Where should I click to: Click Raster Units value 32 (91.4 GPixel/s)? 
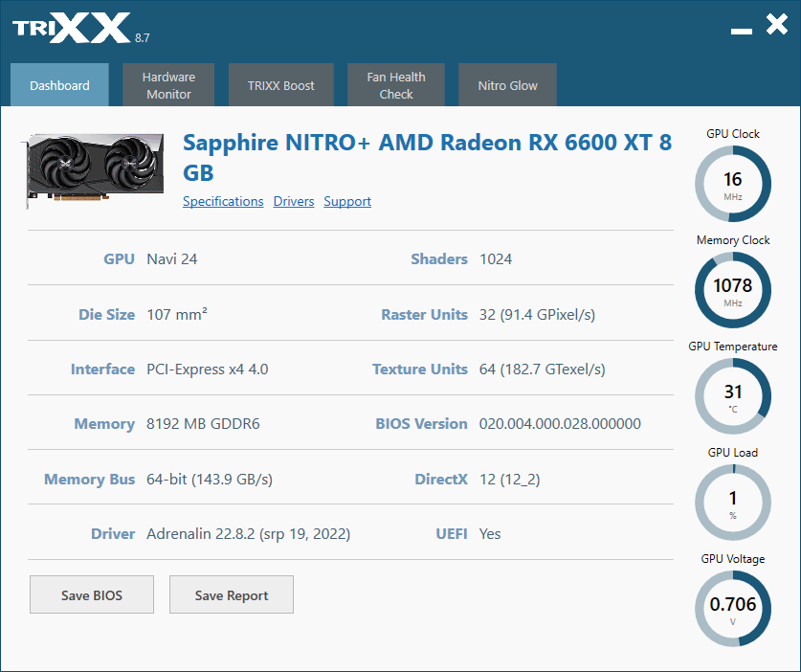pos(537,314)
